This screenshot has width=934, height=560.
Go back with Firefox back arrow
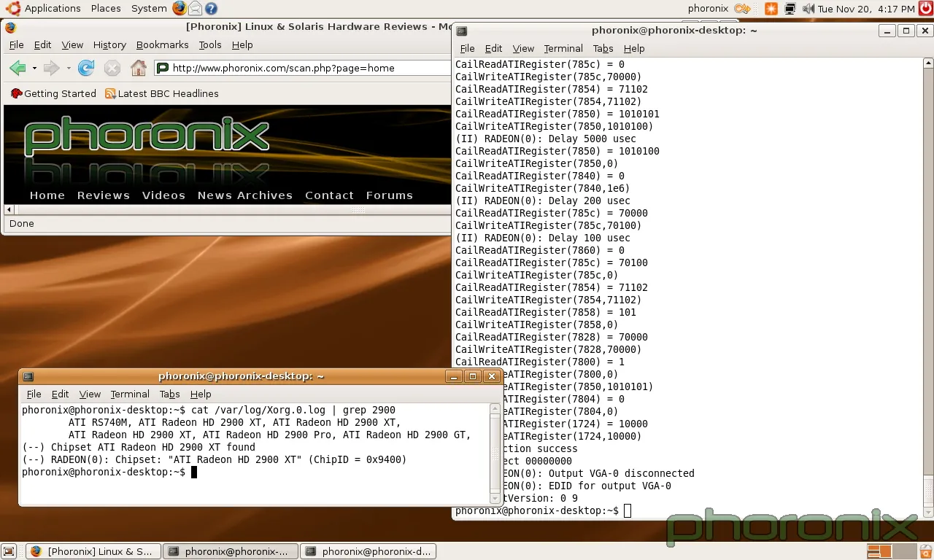(18, 68)
